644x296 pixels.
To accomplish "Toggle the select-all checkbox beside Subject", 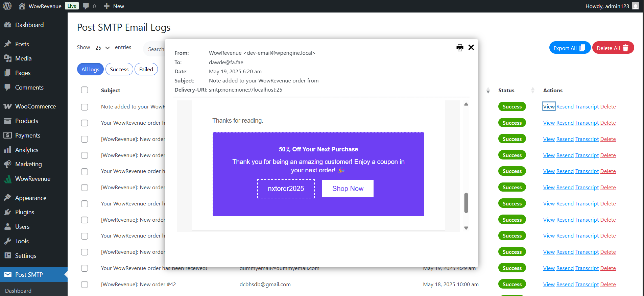I will tap(85, 90).
